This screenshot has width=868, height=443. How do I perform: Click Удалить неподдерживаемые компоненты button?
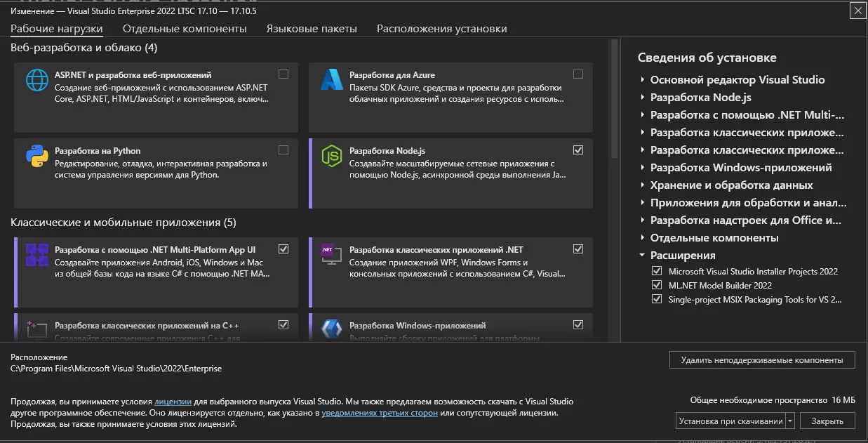coord(761,360)
